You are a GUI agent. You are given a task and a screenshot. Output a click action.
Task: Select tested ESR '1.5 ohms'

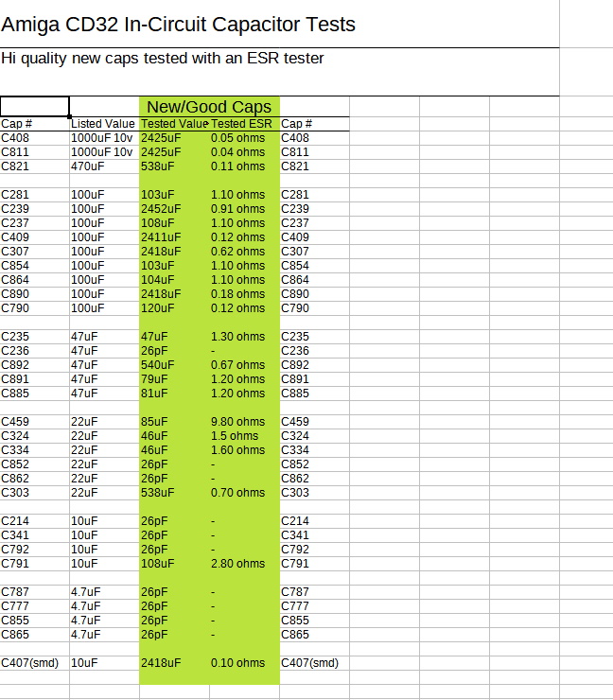point(235,436)
